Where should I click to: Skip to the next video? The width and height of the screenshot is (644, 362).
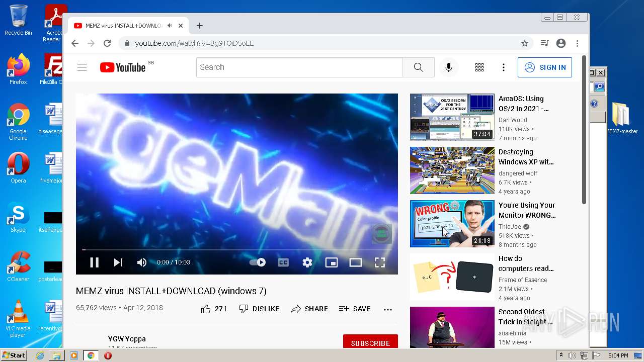(x=118, y=262)
